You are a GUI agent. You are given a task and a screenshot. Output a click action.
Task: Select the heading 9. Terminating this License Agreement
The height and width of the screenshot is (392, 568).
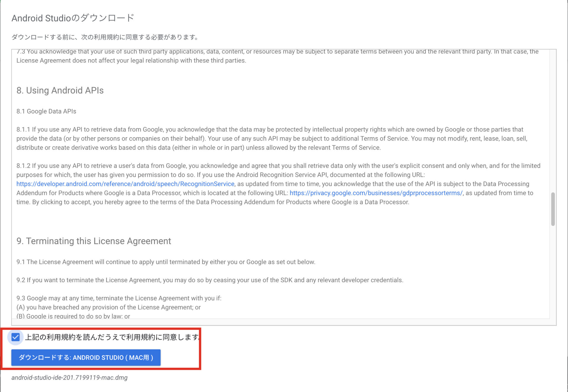[x=94, y=241]
